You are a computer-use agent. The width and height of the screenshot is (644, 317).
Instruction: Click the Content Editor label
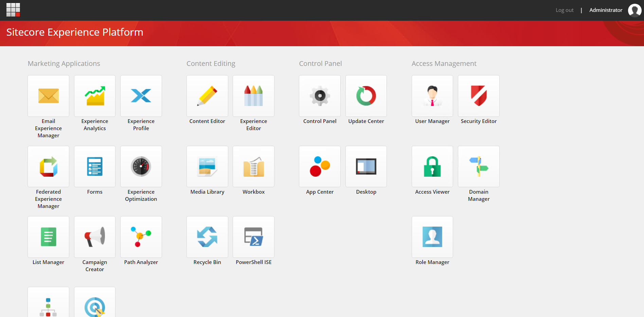(x=207, y=121)
